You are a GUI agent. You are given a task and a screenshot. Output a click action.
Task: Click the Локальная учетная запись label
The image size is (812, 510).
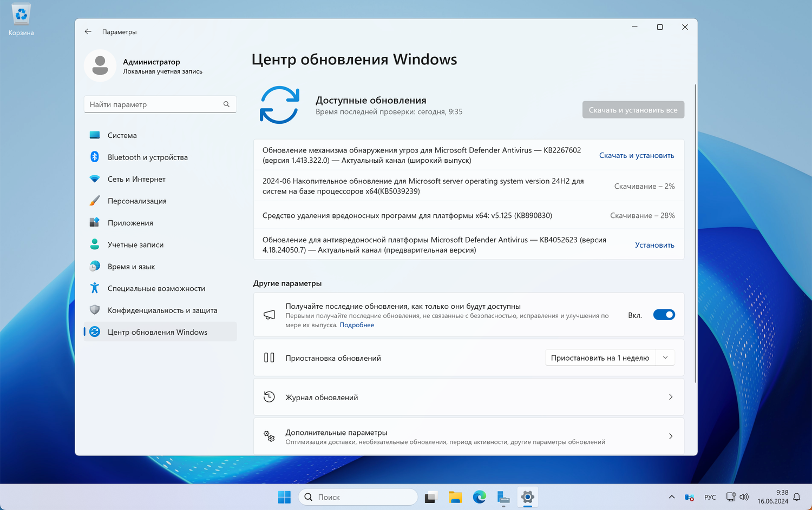(162, 71)
